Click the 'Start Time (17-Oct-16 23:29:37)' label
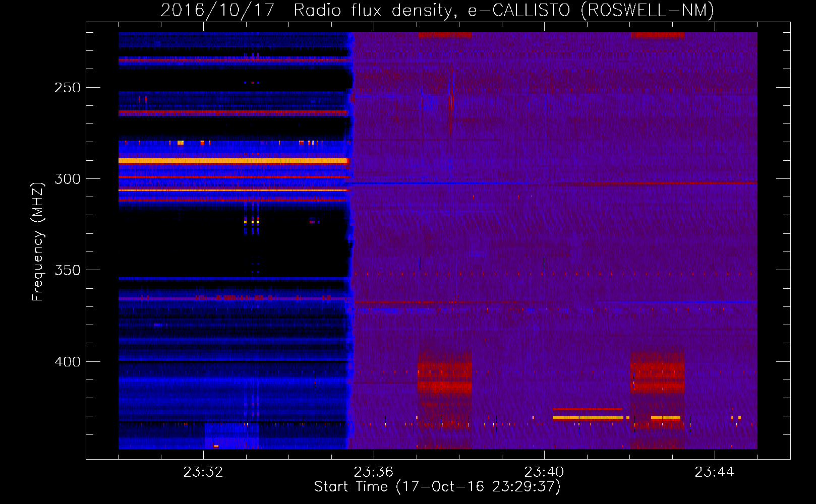 [x=437, y=487]
